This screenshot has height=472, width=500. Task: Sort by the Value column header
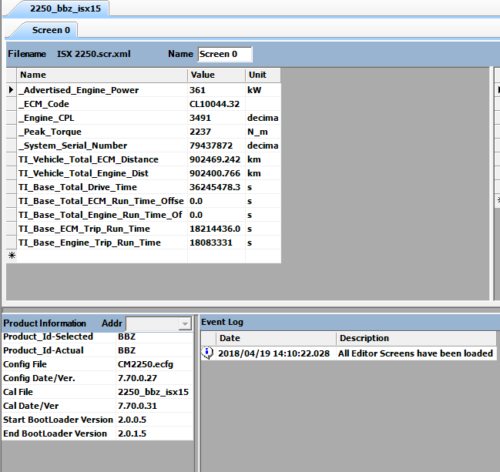[216, 75]
